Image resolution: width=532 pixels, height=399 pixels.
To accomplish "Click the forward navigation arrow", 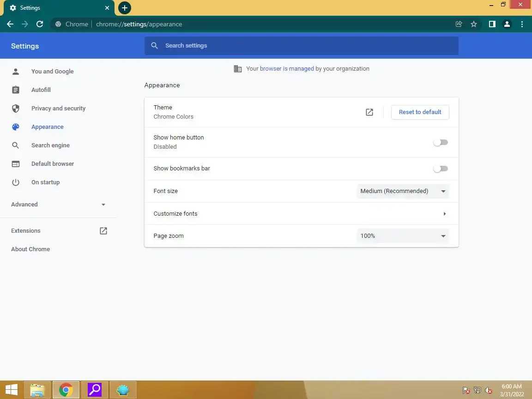I will pyautogui.click(x=25, y=24).
